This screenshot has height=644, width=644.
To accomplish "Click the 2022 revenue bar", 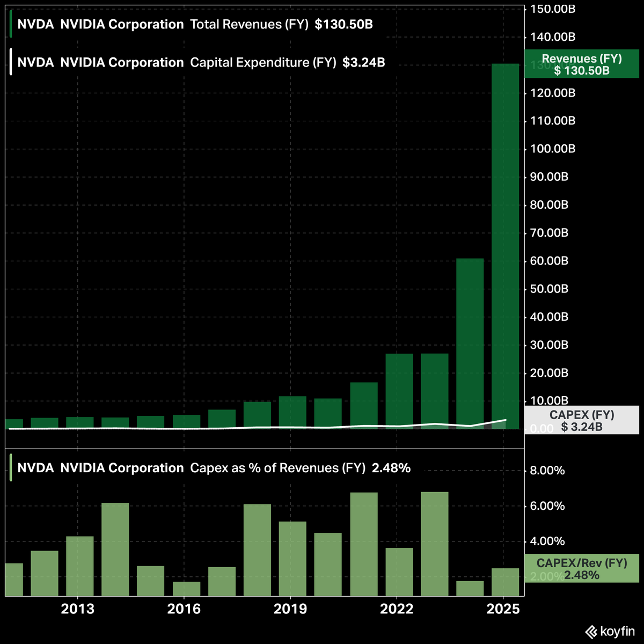I will (399, 391).
